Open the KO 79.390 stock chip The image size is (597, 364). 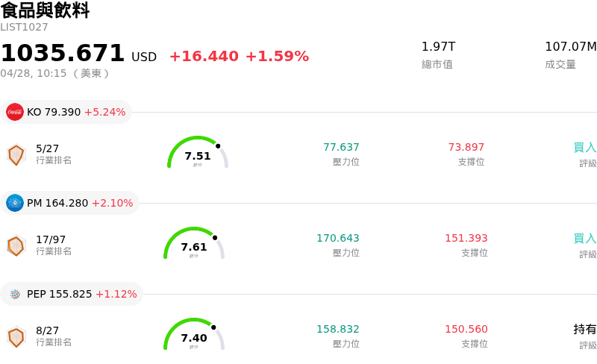coord(67,112)
